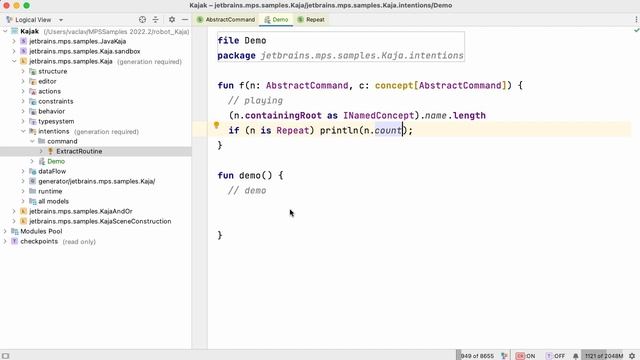Select ExtractRoutine in project tree
The height and width of the screenshot is (360, 640).
coord(79,151)
